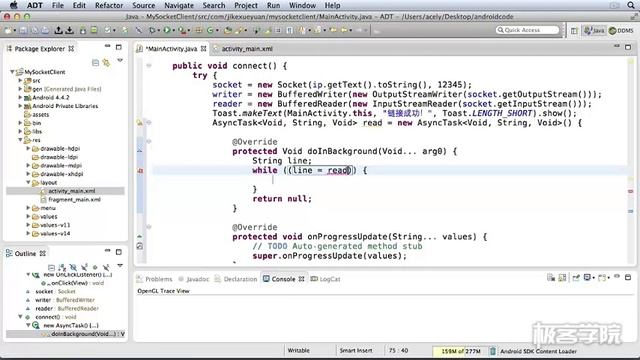640x360 pixels.
Task: Toggle Hide Non-Public Members in Outline toolbar
Action: pyautogui.click(x=95, y=267)
